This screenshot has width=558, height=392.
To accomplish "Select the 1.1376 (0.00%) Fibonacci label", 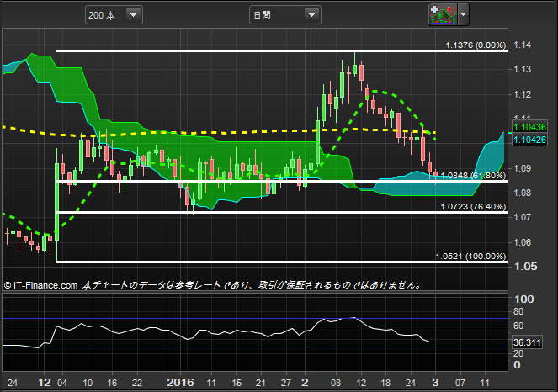I will (x=476, y=45).
